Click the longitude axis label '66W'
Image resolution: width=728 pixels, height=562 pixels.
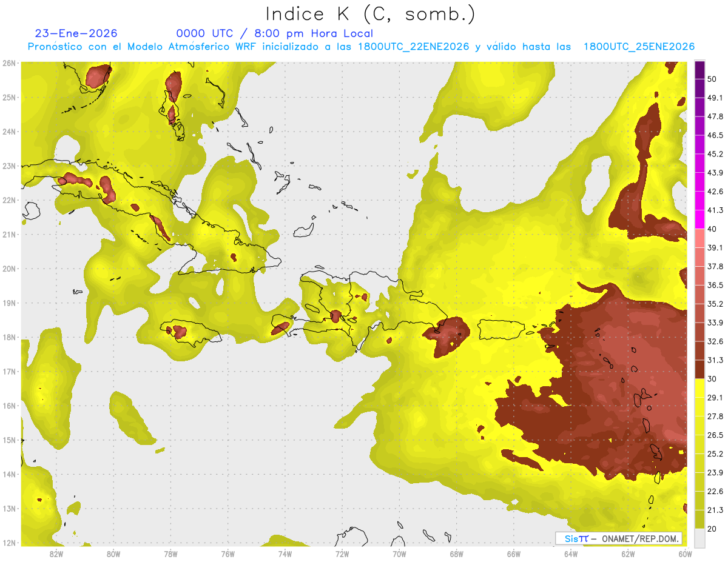pyautogui.click(x=514, y=554)
